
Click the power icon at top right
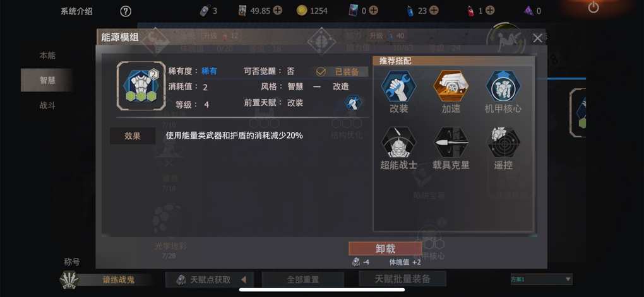[593, 7]
